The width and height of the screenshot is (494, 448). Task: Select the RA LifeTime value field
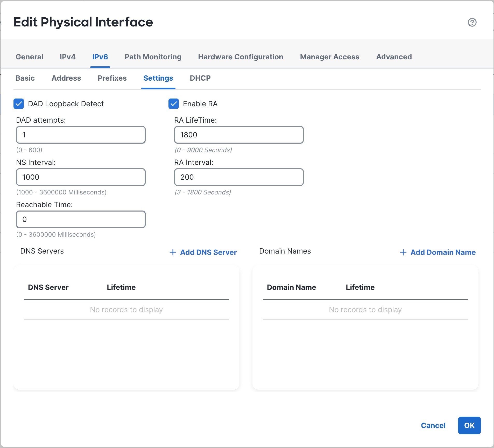[238, 135]
